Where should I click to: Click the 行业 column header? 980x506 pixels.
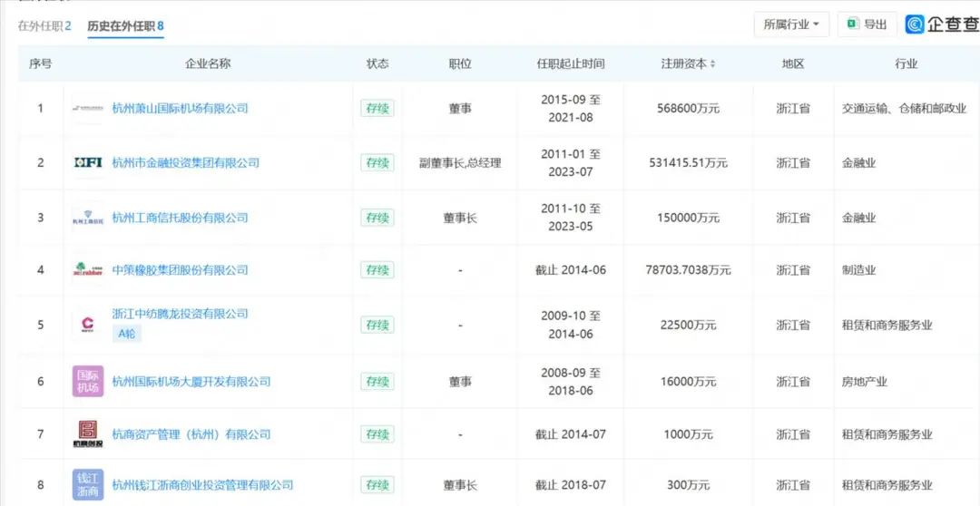(x=906, y=63)
